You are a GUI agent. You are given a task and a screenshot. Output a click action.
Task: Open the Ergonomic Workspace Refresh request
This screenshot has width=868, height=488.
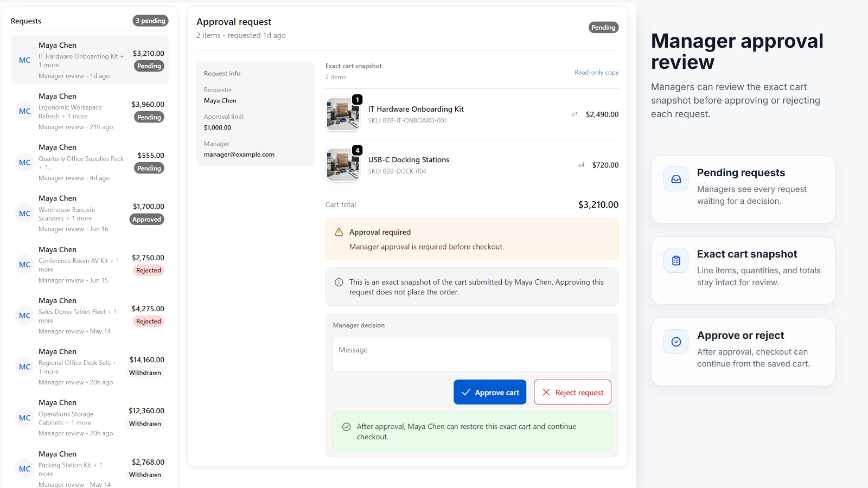pos(90,111)
